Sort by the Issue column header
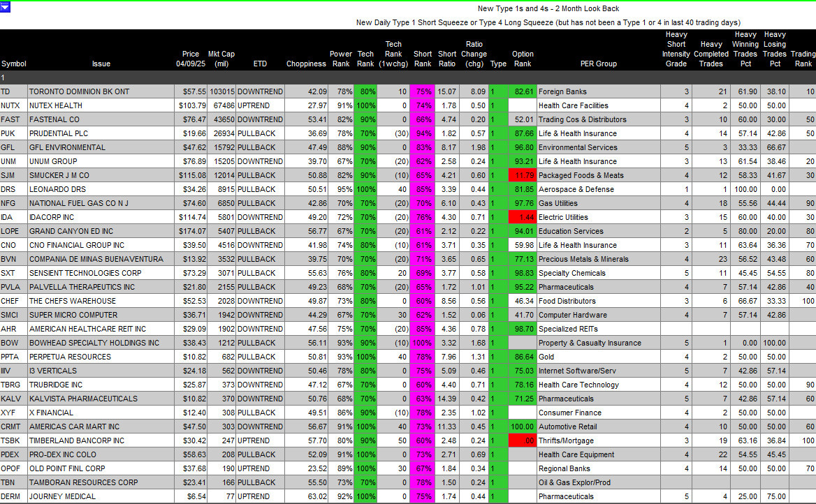816x504 pixels. pos(101,64)
